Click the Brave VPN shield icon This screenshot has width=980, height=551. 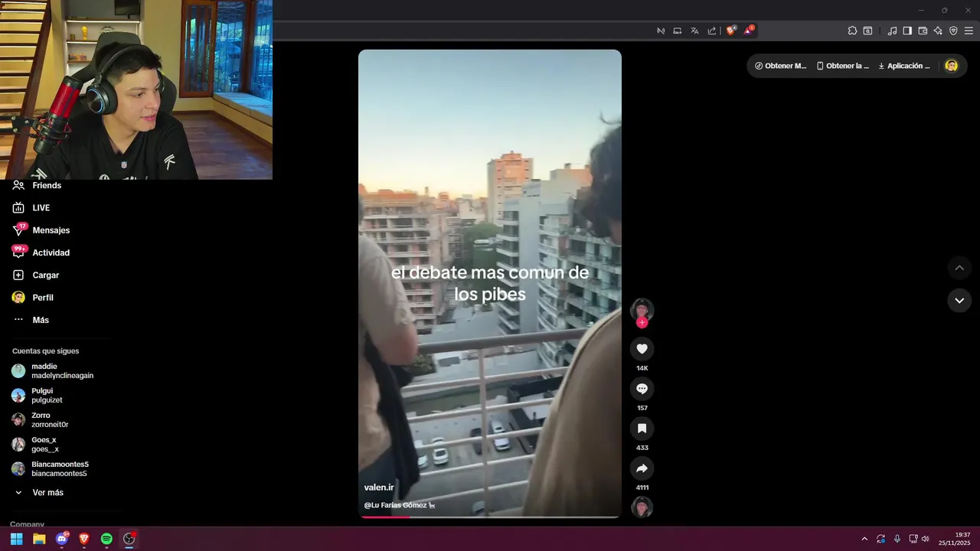tap(953, 31)
